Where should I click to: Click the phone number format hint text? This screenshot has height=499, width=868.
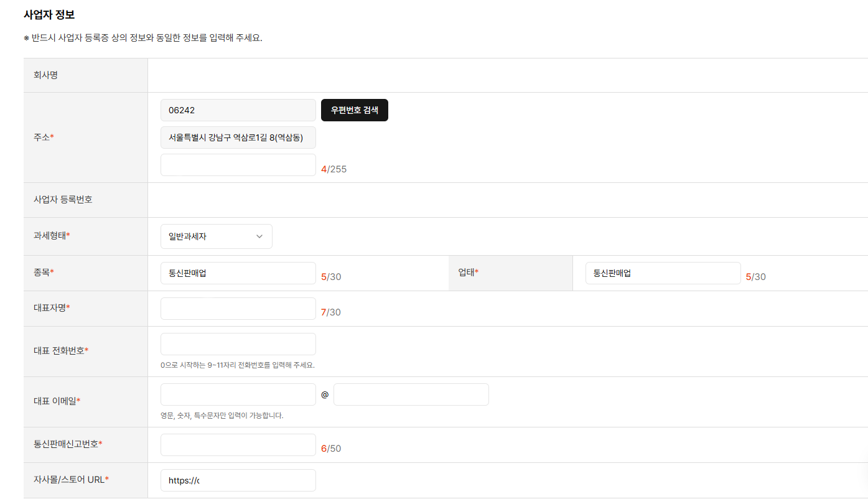tap(241, 365)
